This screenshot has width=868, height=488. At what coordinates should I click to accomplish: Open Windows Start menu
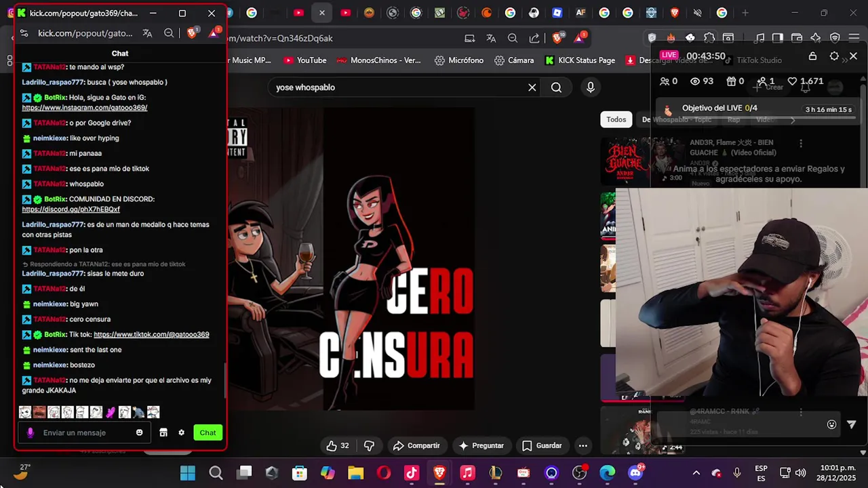[x=188, y=473]
